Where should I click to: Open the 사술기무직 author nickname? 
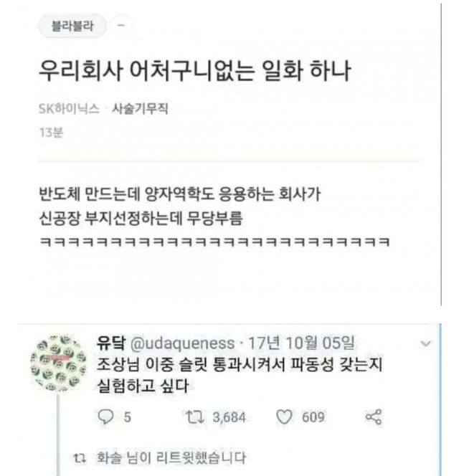140,109
